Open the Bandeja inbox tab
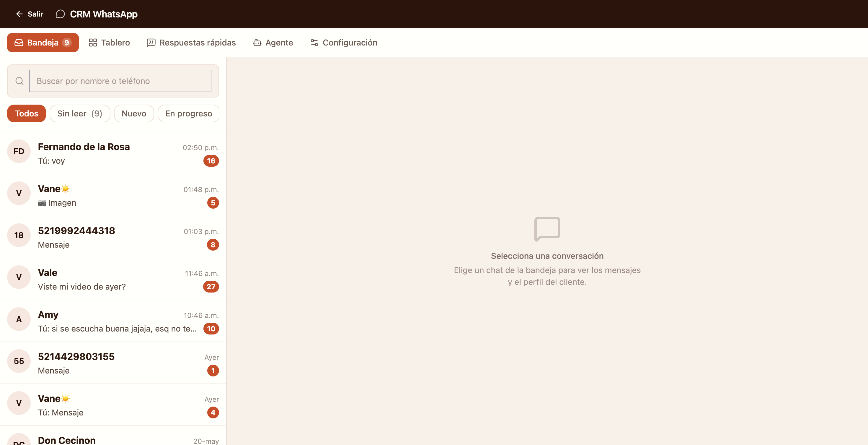Screen dimensions: 868x445 pos(43,43)
